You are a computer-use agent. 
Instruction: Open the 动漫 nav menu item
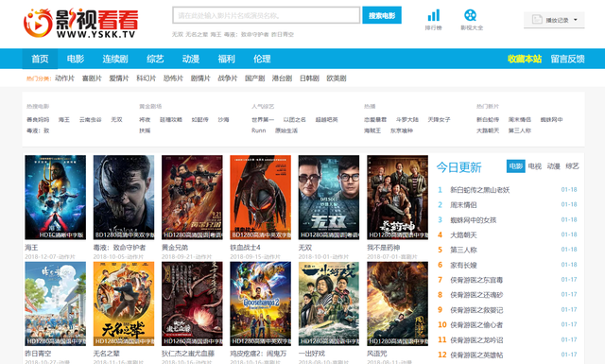point(191,59)
